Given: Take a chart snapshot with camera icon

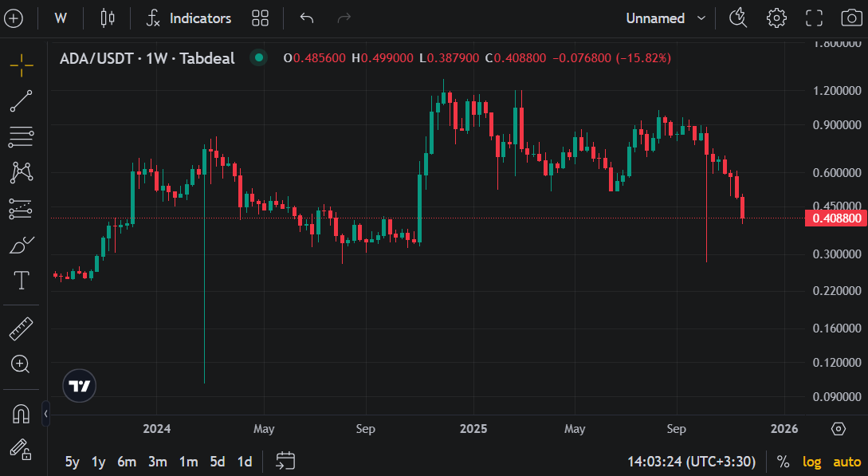Looking at the screenshot, I should point(851,18).
